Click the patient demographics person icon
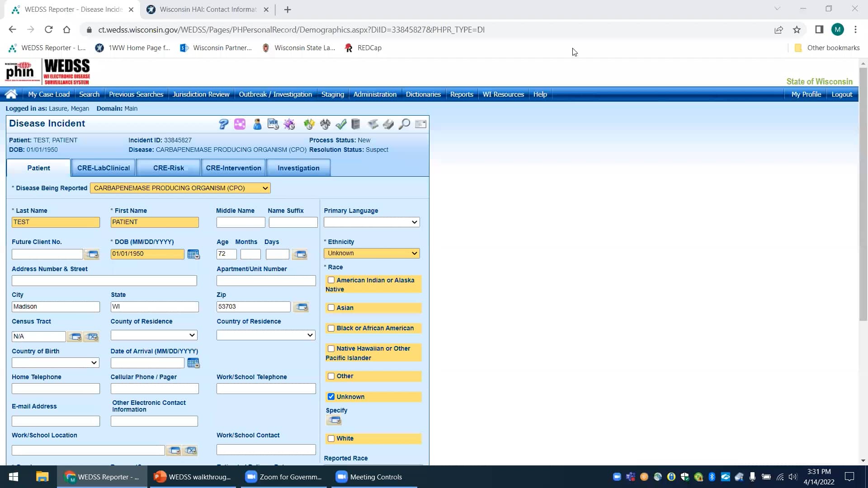 point(257,124)
